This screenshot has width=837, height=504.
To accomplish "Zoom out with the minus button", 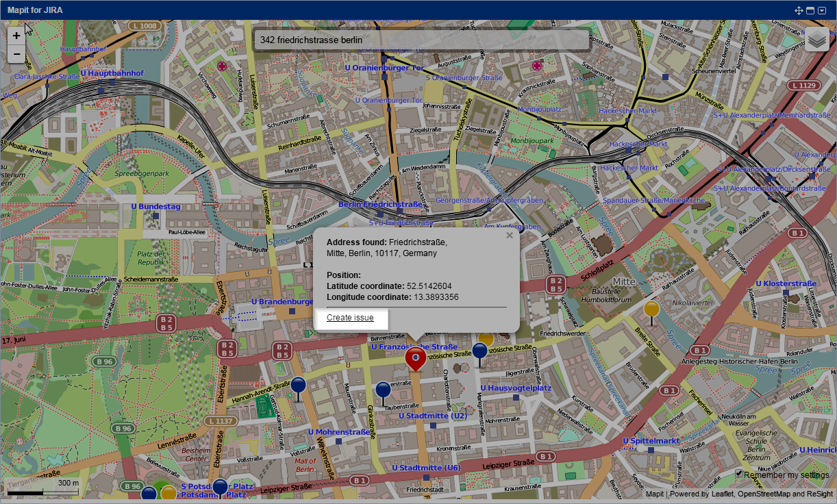I will 16,54.
